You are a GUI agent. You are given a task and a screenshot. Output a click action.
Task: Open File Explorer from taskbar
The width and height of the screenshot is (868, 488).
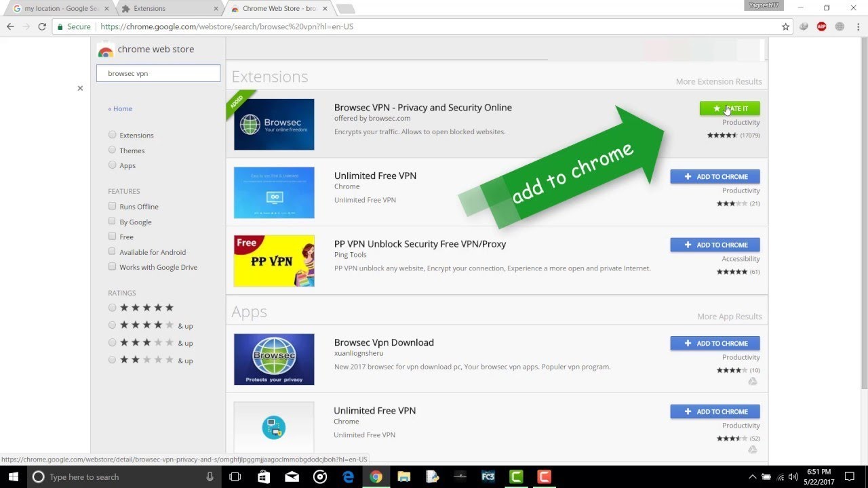click(403, 476)
